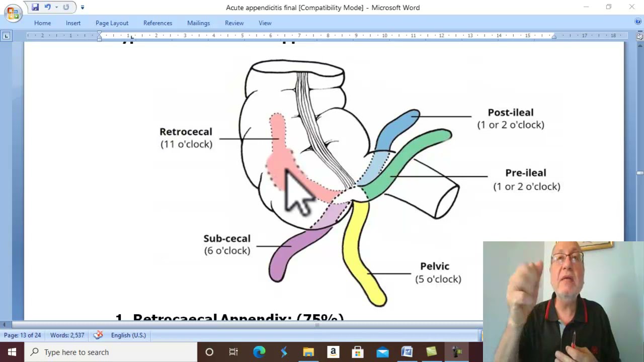Open the Mailings tab
The width and height of the screenshot is (644, 362).
pos(198,23)
